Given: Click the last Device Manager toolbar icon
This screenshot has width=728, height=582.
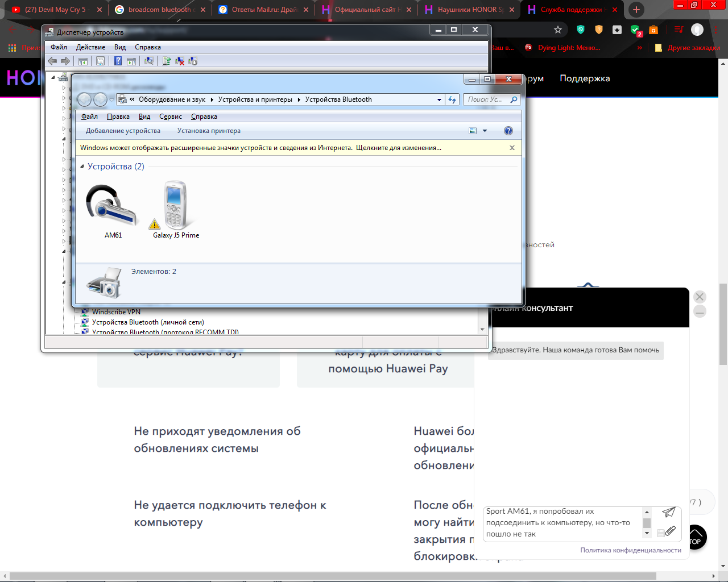Looking at the screenshot, I should [x=193, y=61].
